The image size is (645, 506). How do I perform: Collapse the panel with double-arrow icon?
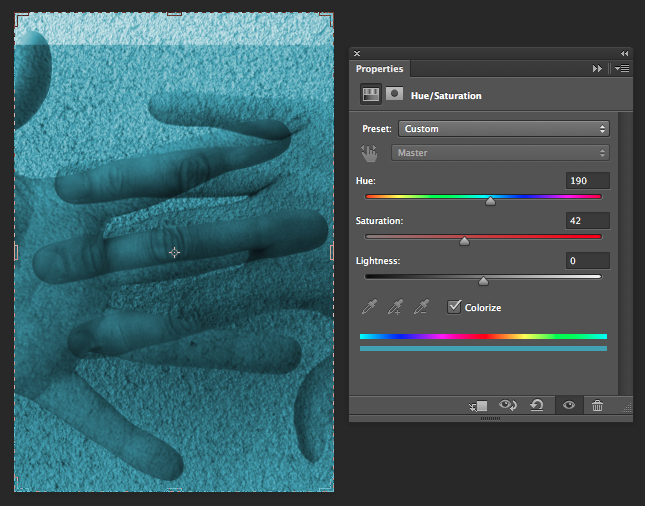624,53
